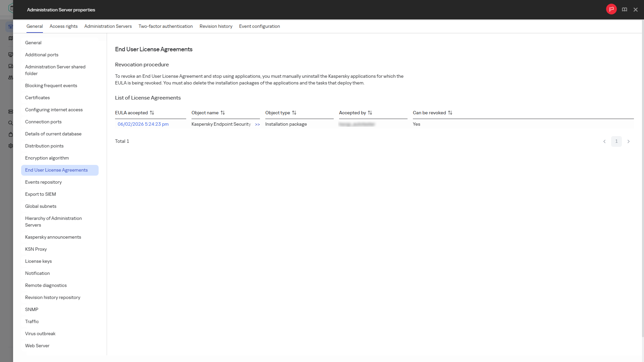Sort by Object name column arrows
644x362 pixels.
pos(223,113)
